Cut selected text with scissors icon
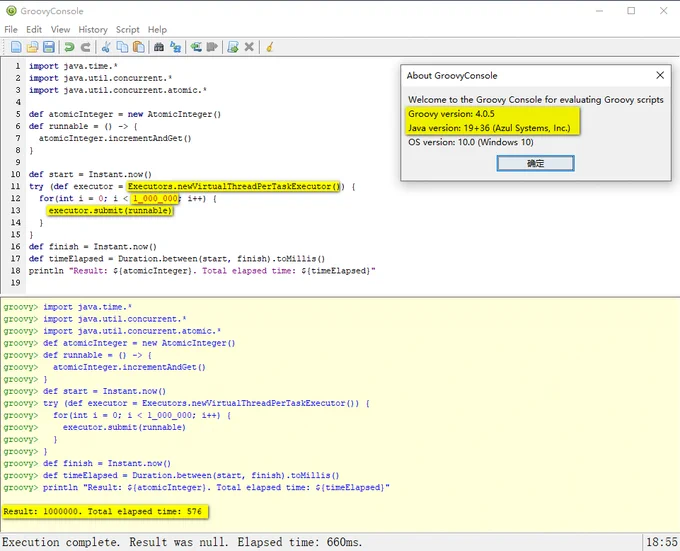The width and height of the screenshot is (680, 551). (106, 47)
